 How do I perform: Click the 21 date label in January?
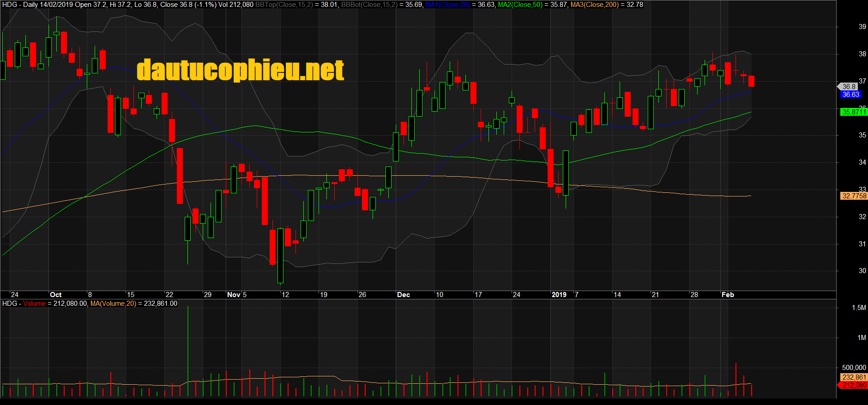[x=655, y=295]
